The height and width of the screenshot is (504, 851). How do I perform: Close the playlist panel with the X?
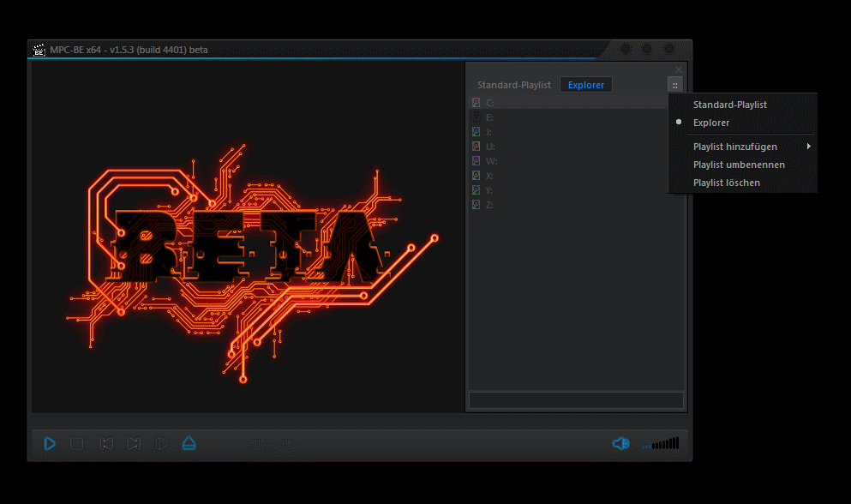click(x=679, y=69)
